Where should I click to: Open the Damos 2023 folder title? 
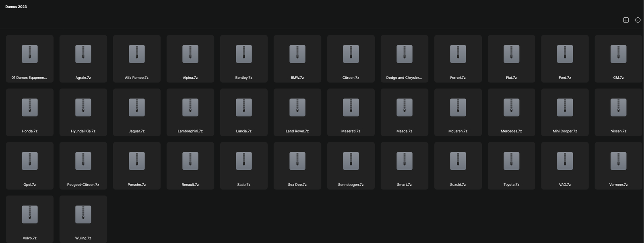16,7
